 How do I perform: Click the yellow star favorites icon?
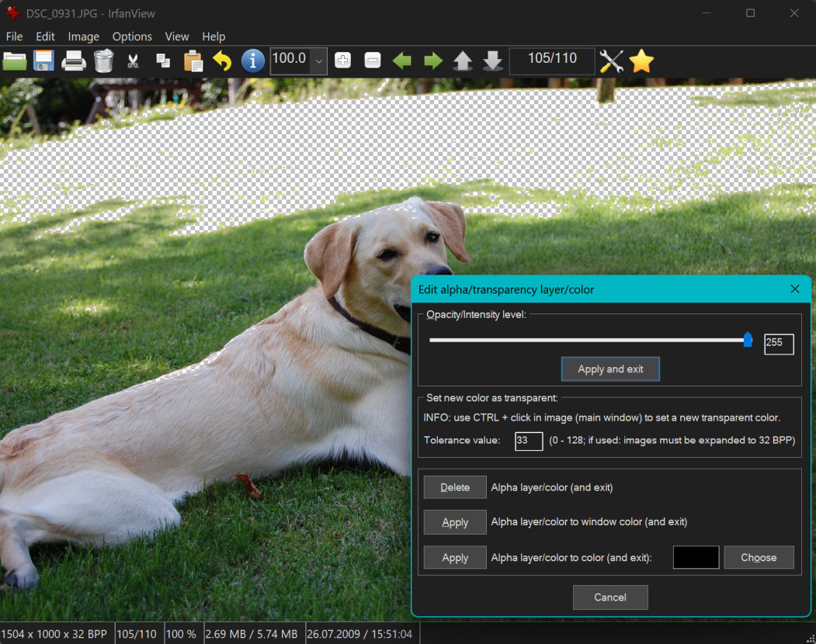641,61
